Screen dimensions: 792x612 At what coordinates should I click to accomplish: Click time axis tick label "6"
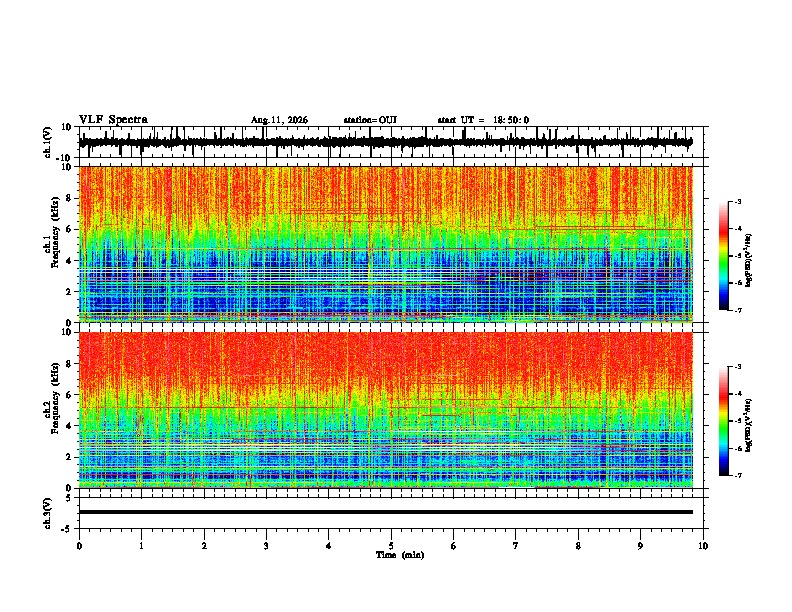[x=454, y=546]
